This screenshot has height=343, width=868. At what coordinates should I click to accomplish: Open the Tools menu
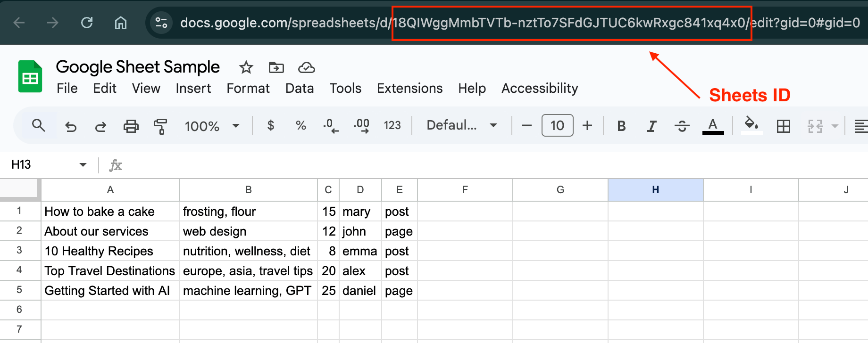pyautogui.click(x=345, y=88)
